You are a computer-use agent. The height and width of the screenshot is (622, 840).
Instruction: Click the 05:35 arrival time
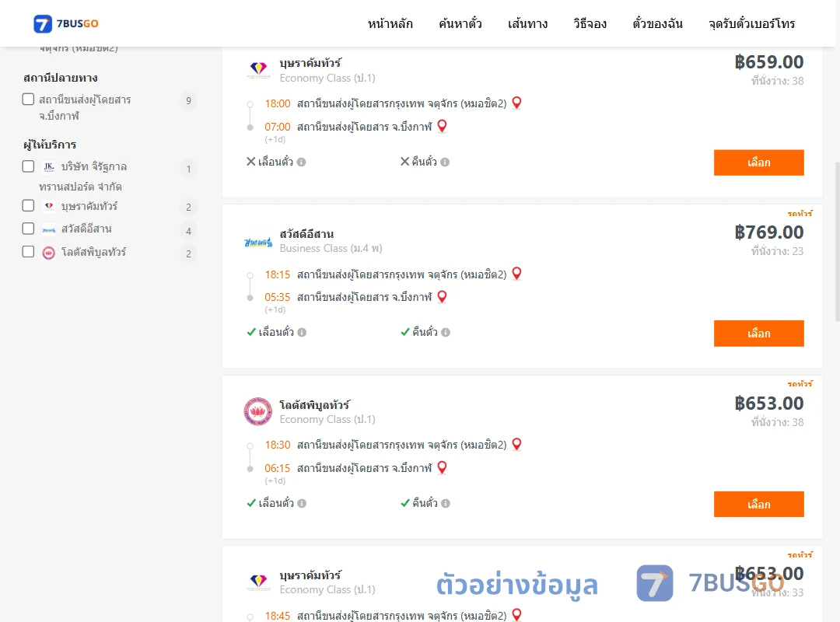coord(277,297)
